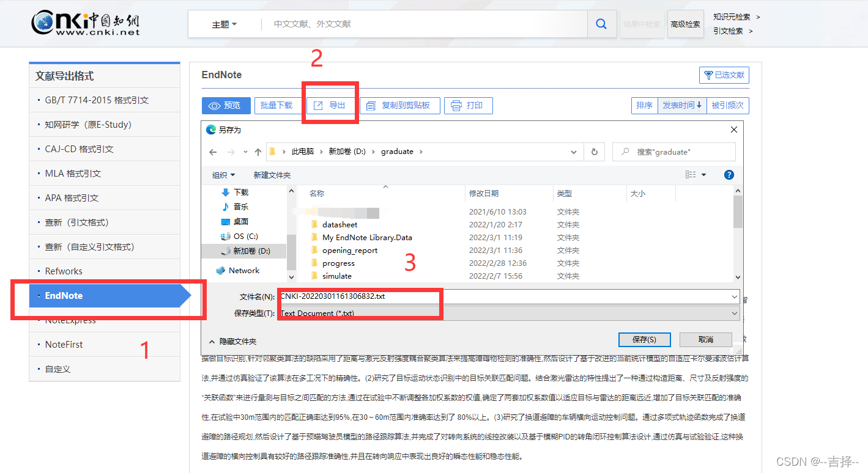Select 自定义 format
The width and height of the screenshot is (868, 473).
coord(105,369)
